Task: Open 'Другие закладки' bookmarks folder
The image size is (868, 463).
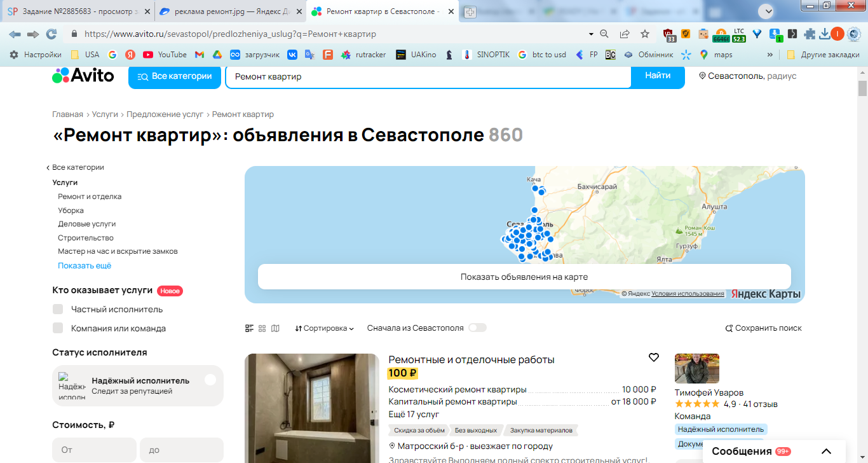Action: click(823, 55)
